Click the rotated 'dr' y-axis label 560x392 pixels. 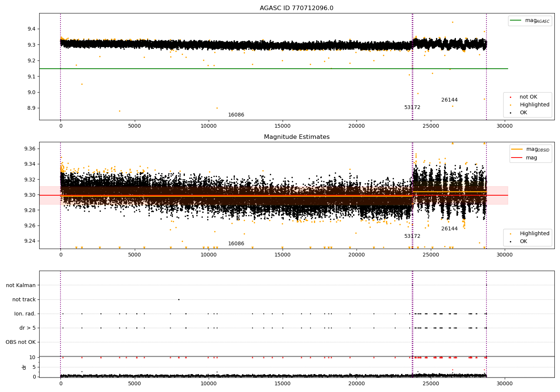coord(24,367)
